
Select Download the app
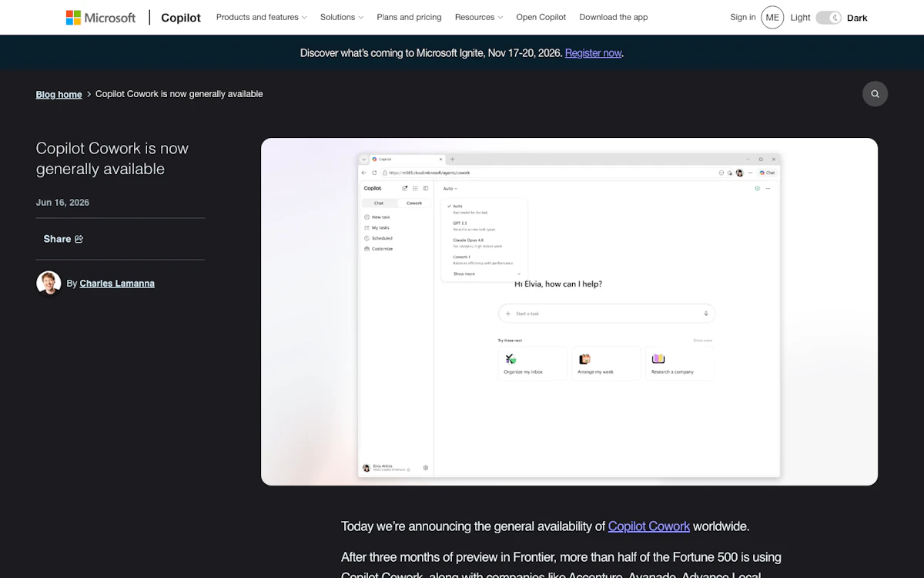614,17
